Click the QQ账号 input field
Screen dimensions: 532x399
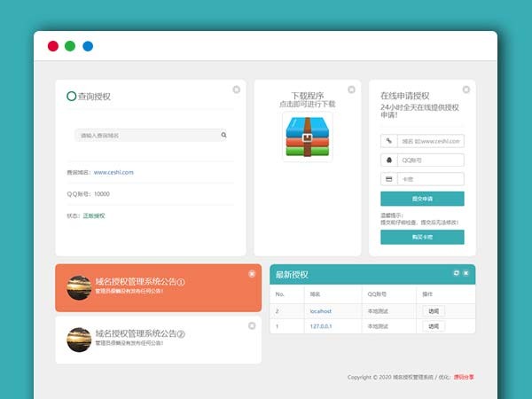click(430, 160)
